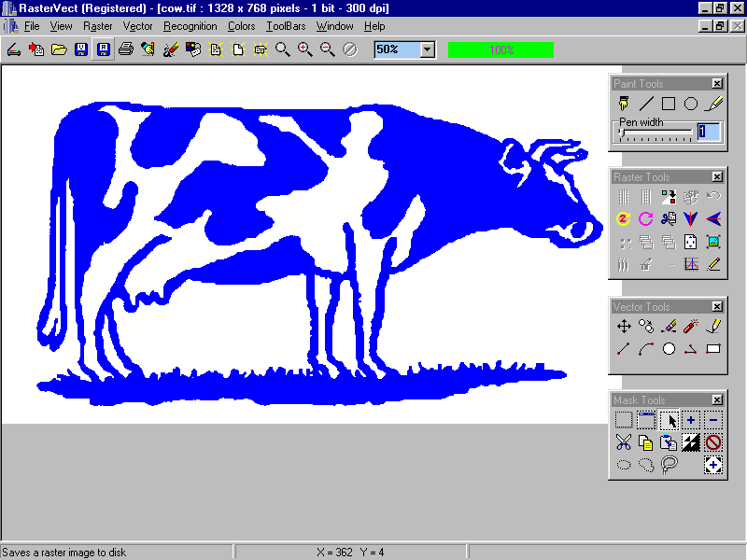The height and width of the screenshot is (560, 747).
Task: Select the line drawing tool in Paint Tools
Action: click(646, 104)
